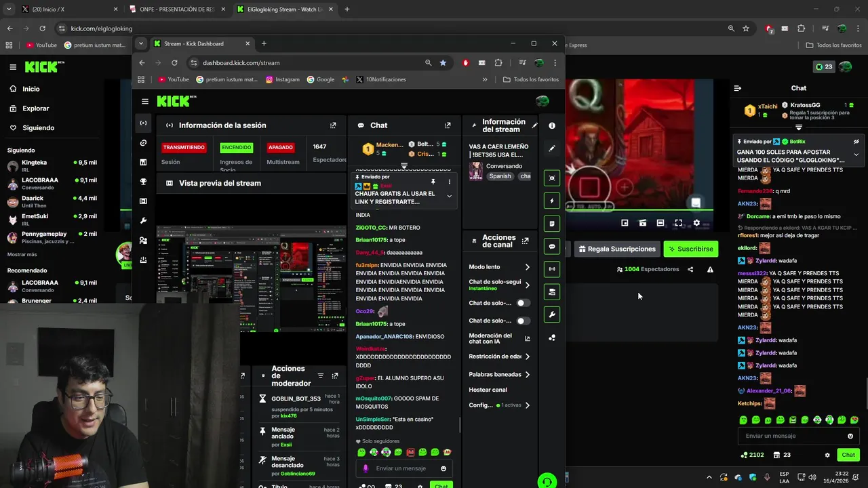The image size is (868, 488).
Task: Click the green-outlined wrench icon in dashboard right toolbar
Action: [x=552, y=314]
